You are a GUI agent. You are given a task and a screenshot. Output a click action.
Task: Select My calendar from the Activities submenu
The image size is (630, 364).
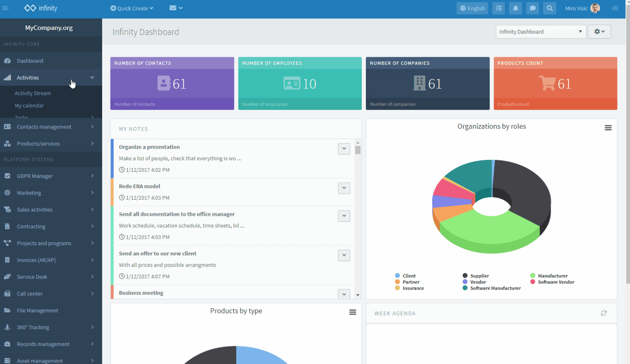click(x=29, y=105)
